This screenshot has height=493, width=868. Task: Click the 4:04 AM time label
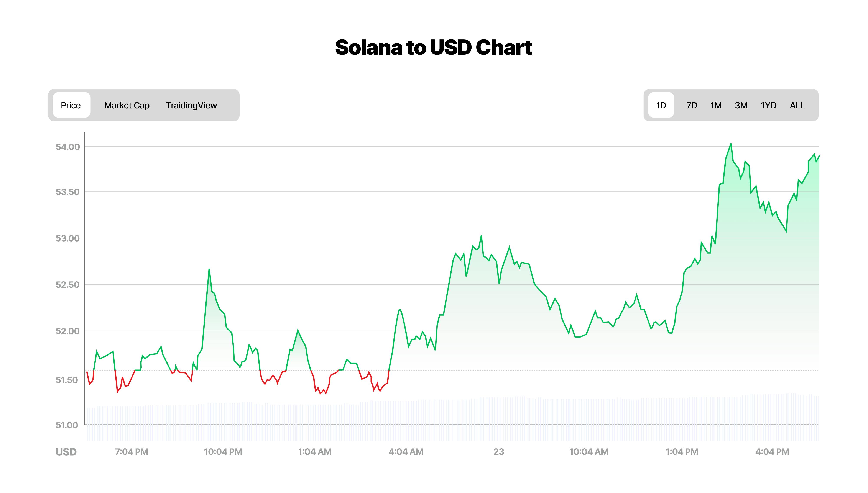(406, 452)
